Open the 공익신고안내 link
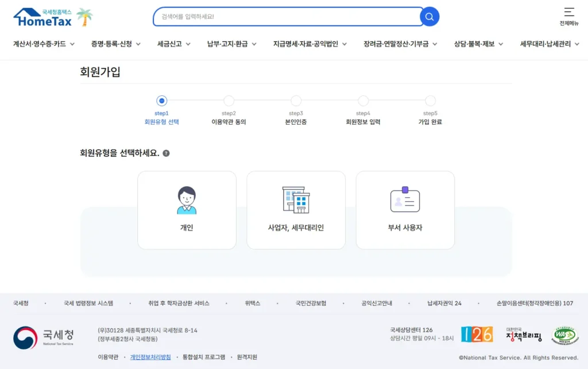This screenshot has width=588, height=369. click(x=377, y=303)
